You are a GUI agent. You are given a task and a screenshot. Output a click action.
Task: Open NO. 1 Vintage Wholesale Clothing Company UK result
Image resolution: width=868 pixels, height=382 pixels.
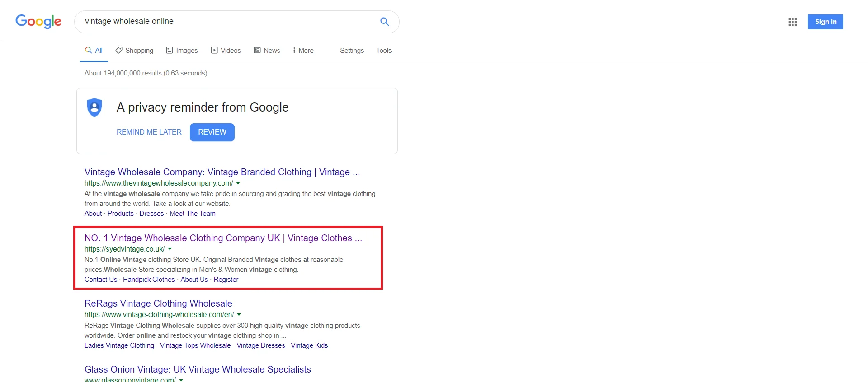(223, 238)
